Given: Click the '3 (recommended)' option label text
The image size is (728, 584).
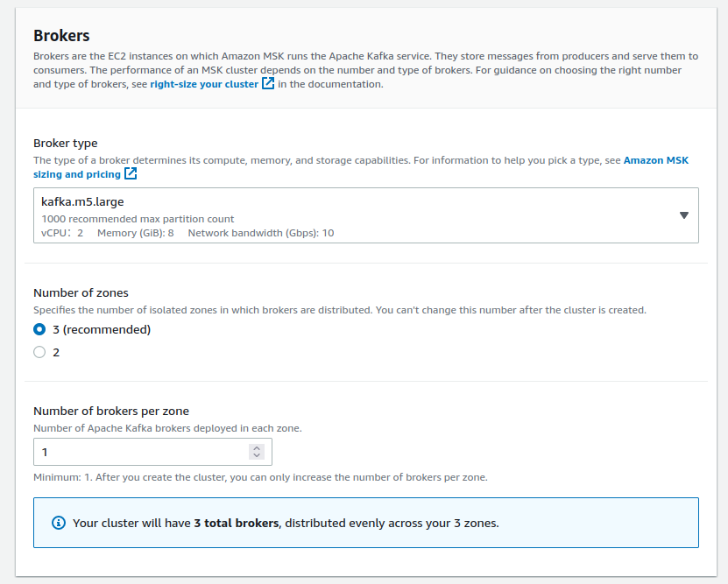Looking at the screenshot, I should coord(102,330).
